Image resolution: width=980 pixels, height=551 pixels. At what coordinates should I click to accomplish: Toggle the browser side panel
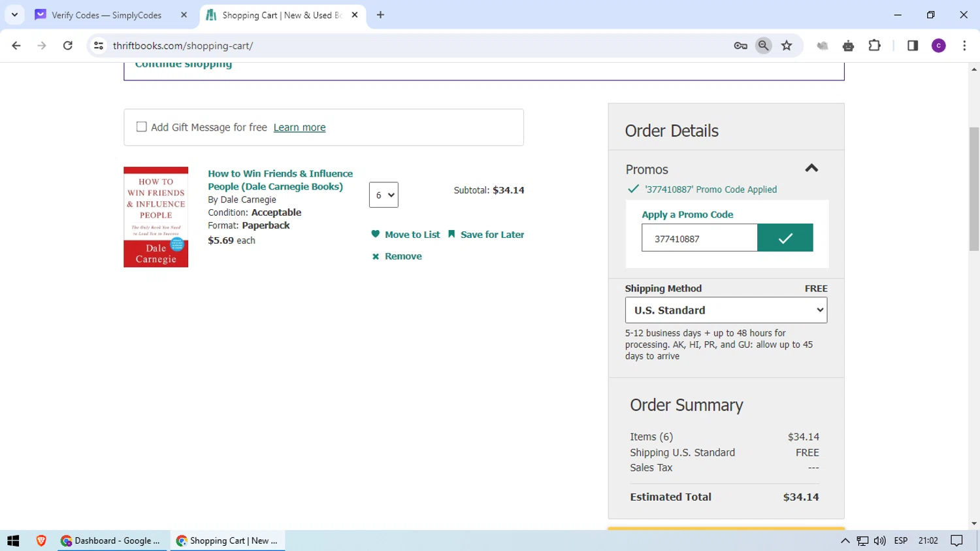(x=913, y=46)
